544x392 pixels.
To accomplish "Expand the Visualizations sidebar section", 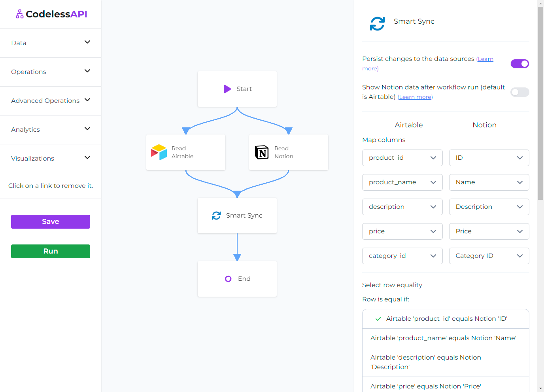I will coord(51,159).
